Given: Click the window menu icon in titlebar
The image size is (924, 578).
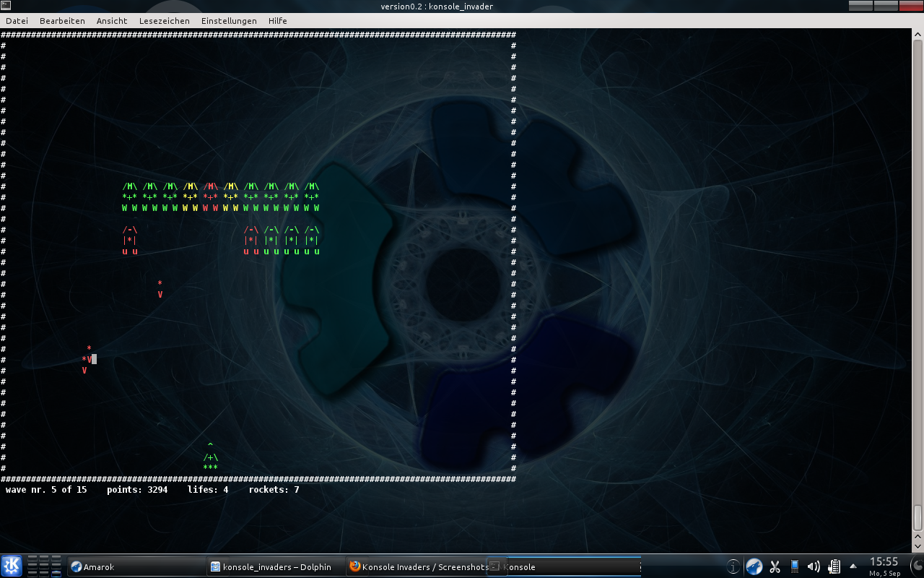Looking at the screenshot, I should click(x=6, y=7).
